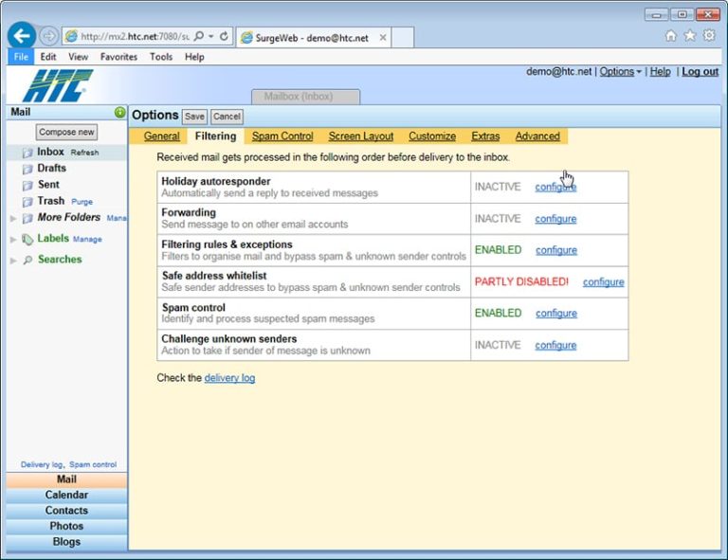Click the Log out link
This screenshot has height=560, width=728.
coord(700,71)
